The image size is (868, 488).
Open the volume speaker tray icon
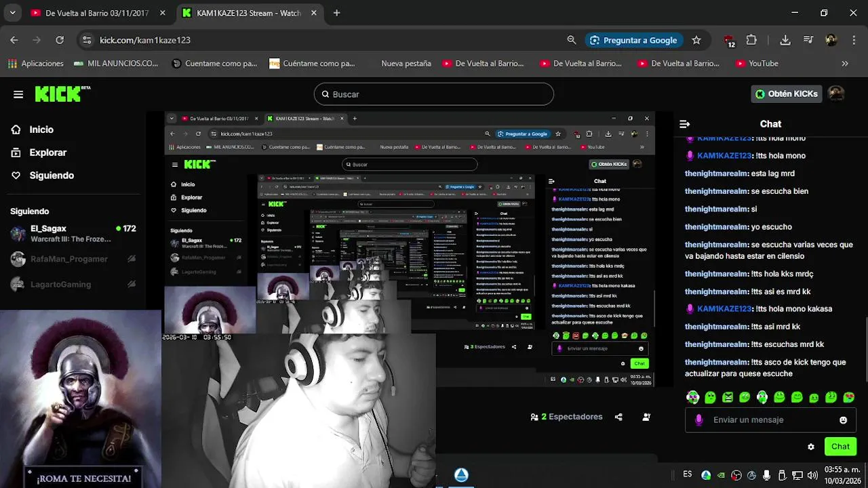pos(812,475)
